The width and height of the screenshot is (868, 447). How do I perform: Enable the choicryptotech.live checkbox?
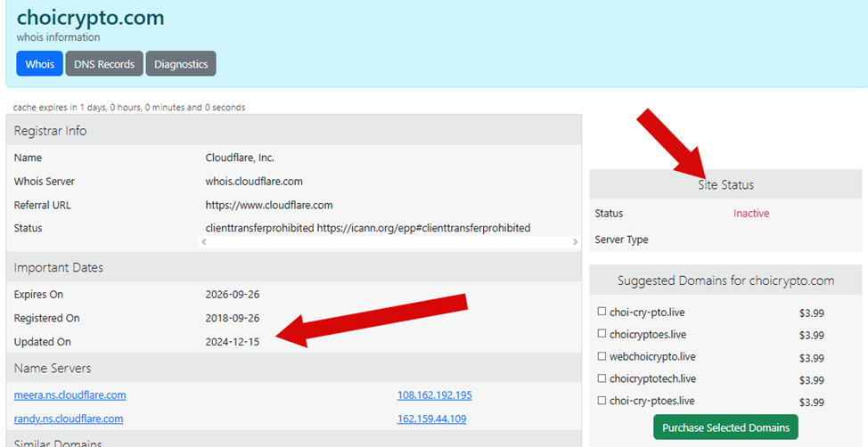click(x=602, y=378)
